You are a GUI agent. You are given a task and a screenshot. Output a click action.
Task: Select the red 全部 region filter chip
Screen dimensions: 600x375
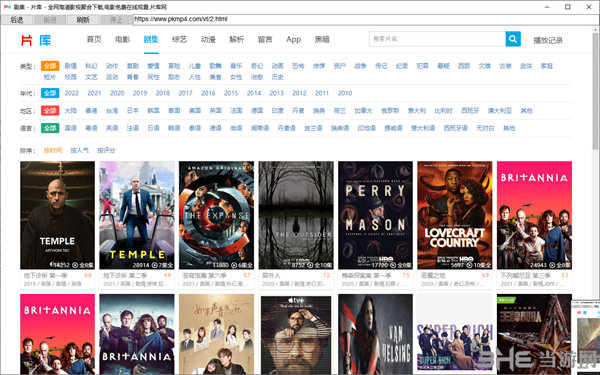50,111
